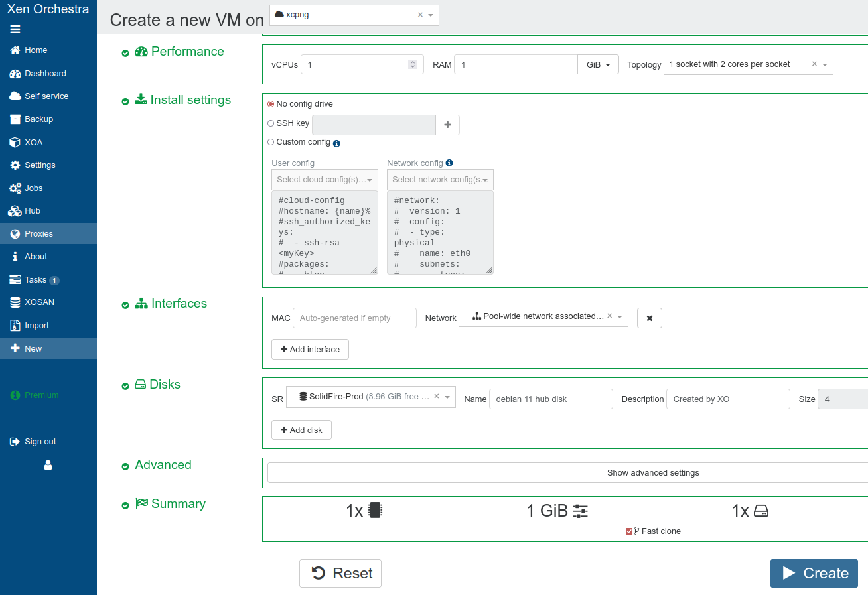Viewport: 868px width, 595px height.
Task: Click the Add interface button
Action: [310, 350]
